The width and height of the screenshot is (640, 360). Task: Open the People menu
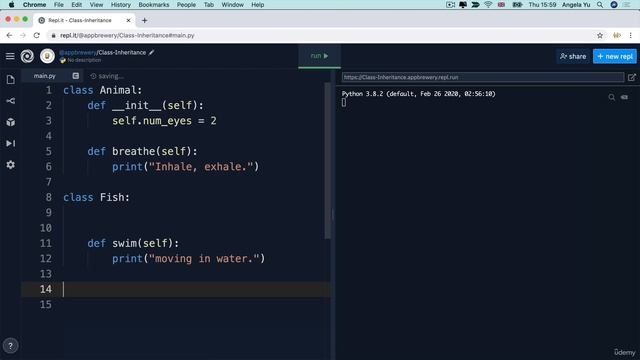pyautogui.click(x=186, y=5)
